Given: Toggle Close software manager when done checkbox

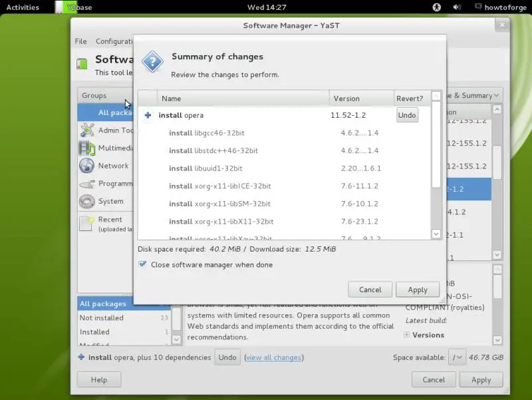Looking at the screenshot, I should [142, 264].
